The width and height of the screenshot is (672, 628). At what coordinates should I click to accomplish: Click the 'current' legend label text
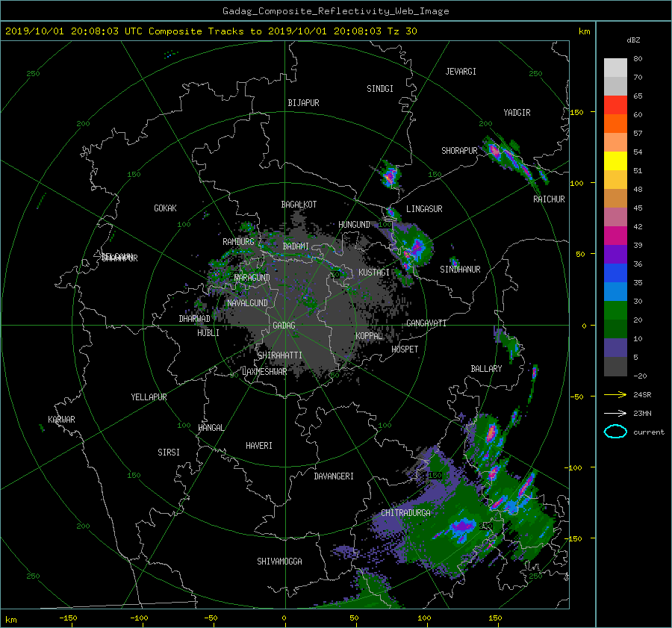tap(649, 432)
